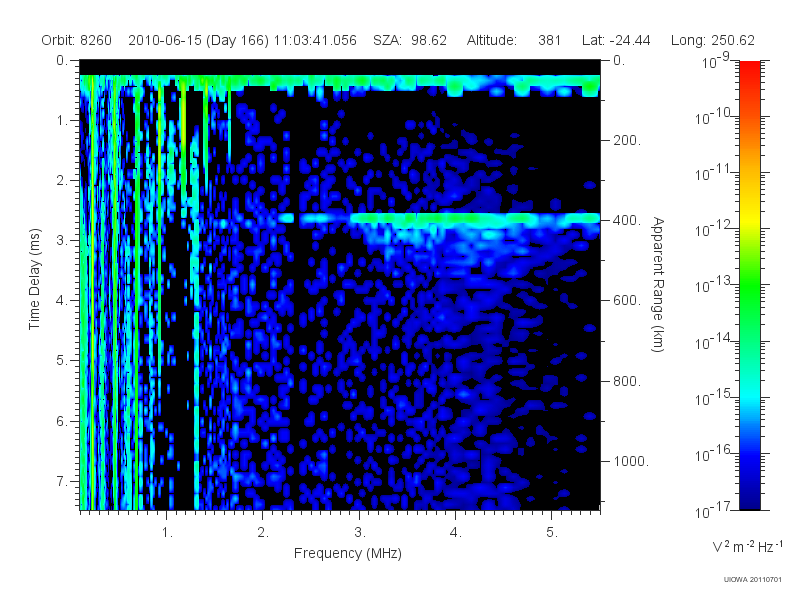Click the 'Orbit: 8260' header text
This screenshot has height=600, width=800.
77,40
